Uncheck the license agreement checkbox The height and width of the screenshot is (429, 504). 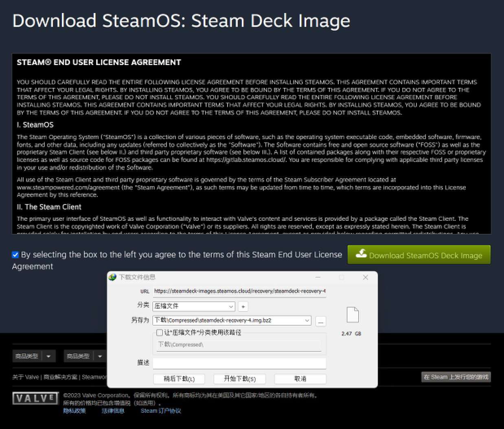coord(15,255)
